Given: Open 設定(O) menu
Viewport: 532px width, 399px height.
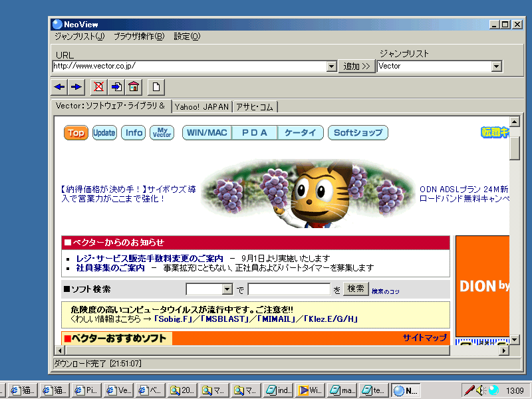Looking at the screenshot, I should point(187,37).
